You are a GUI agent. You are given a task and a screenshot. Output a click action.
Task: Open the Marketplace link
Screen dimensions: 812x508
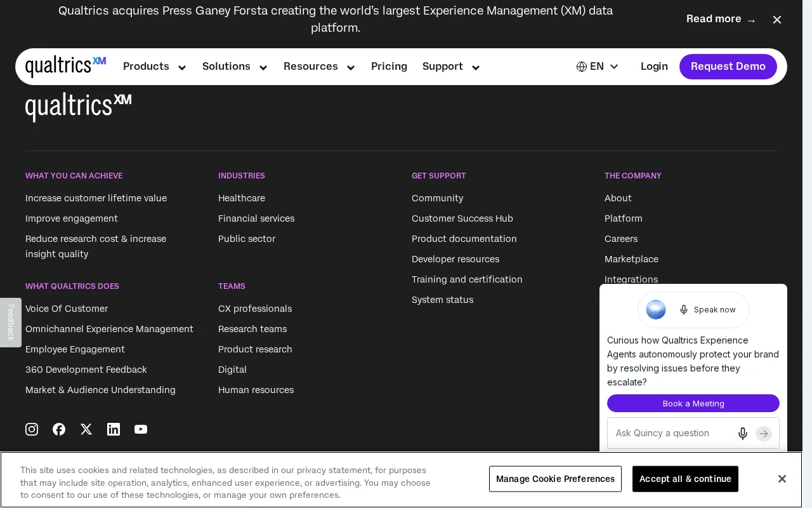click(x=631, y=259)
